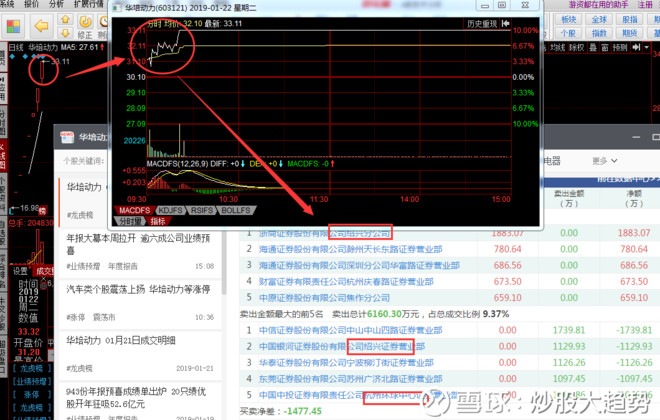The image size is (660, 420).
Task: Open 历史重现 in the intraday popup
Action: pyautogui.click(x=482, y=24)
